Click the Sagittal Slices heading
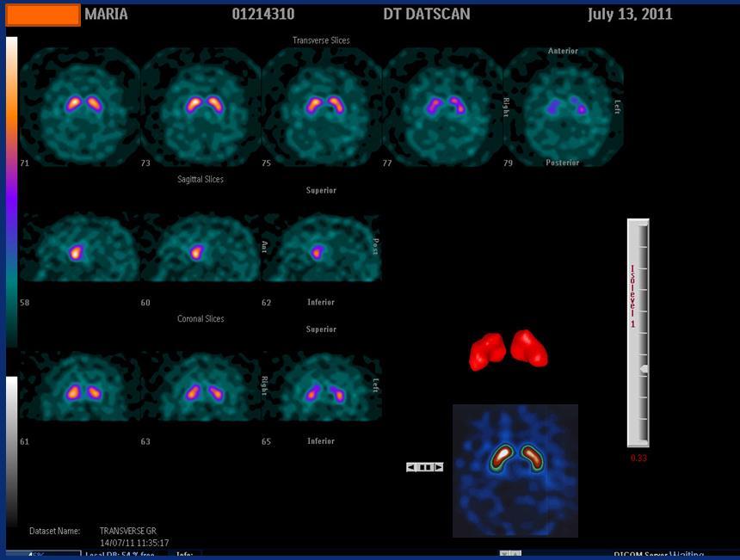This screenshot has width=740, height=560. pos(200,179)
